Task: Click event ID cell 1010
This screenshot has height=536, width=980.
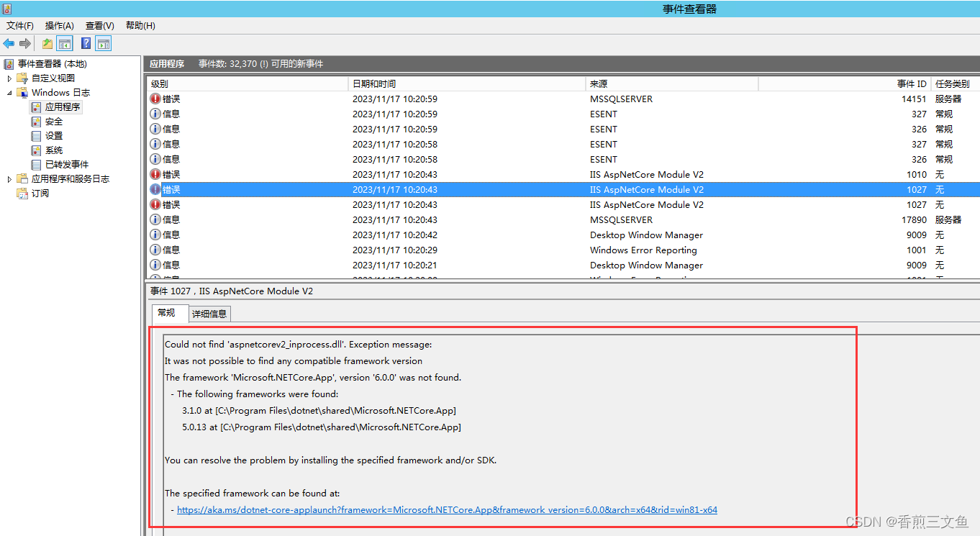Action: coord(917,175)
